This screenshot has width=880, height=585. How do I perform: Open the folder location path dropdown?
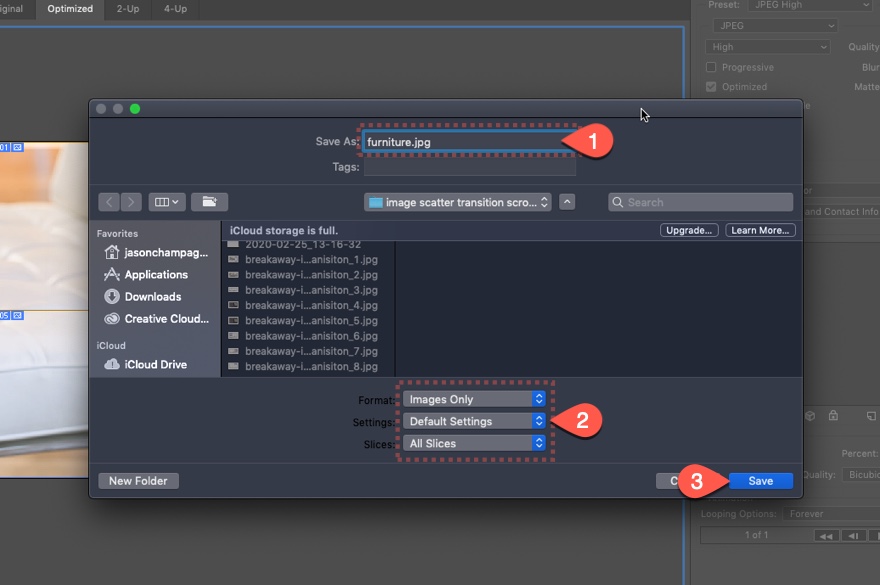click(x=458, y=202)
